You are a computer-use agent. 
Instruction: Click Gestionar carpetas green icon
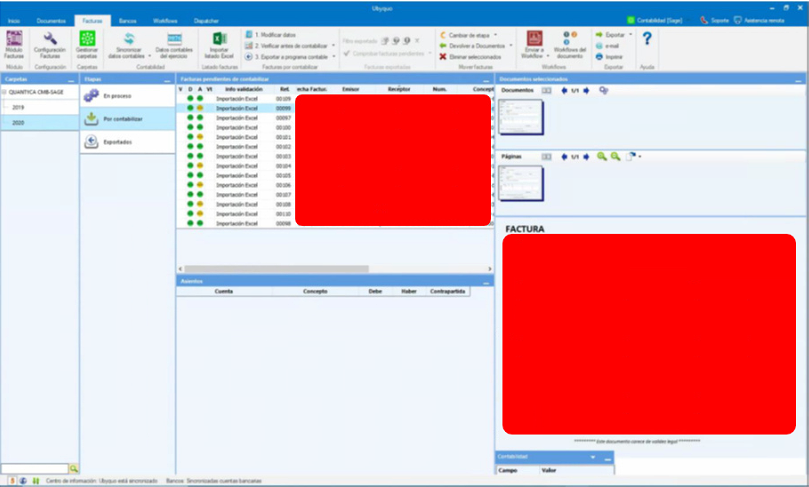[x=87, y=39]
